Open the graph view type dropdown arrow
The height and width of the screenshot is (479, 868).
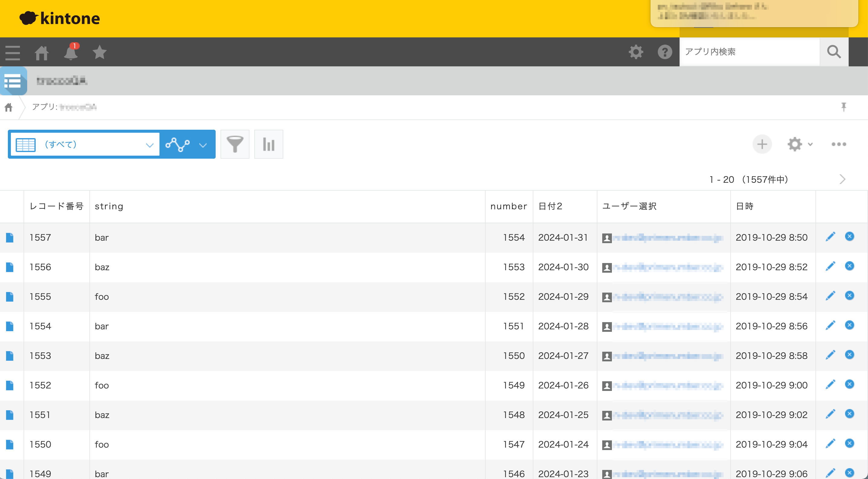click(x=203, y=145)
